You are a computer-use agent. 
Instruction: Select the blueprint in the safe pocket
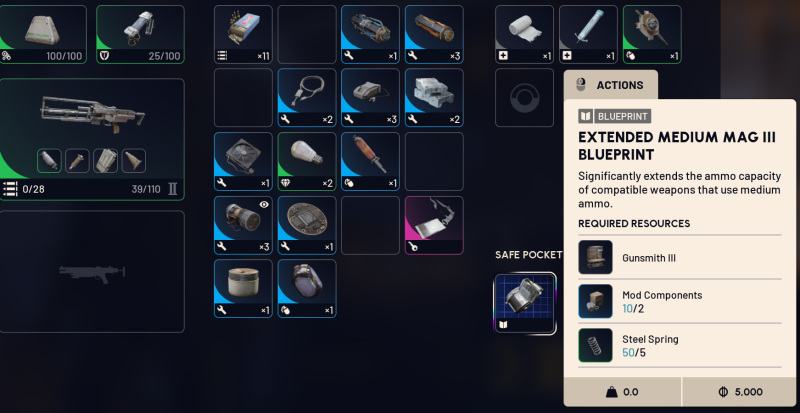(x=524, y=303)
